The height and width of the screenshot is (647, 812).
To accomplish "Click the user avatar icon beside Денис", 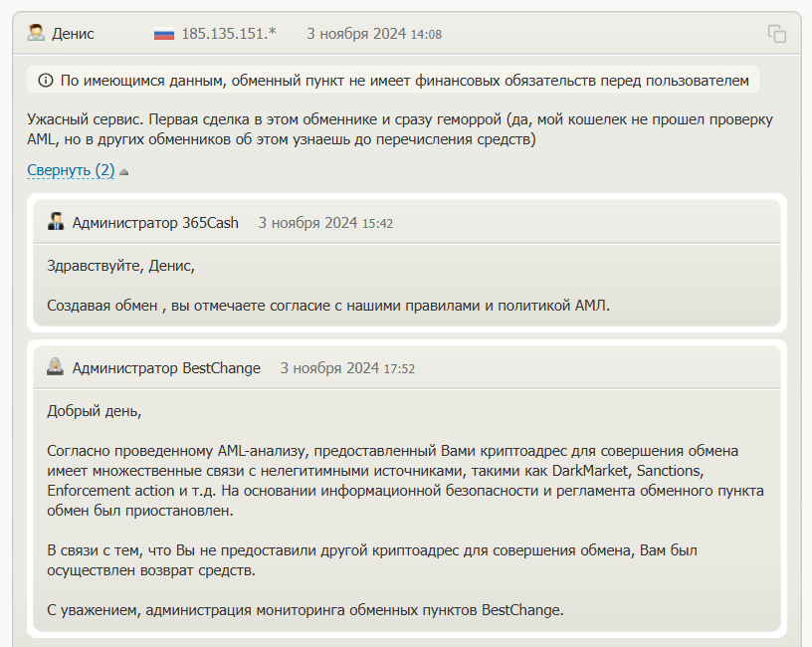I will [36, 33].
